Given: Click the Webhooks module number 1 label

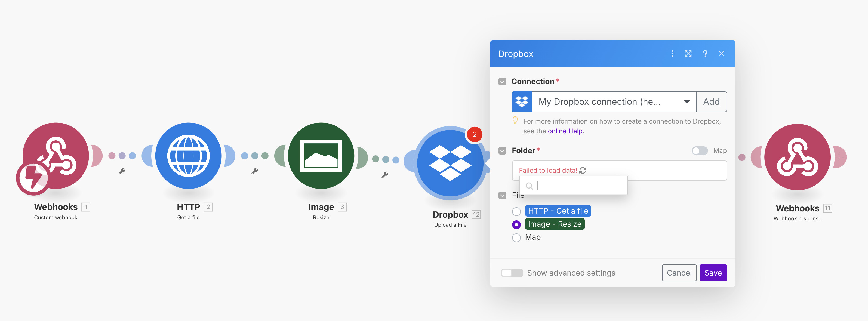Looking at the screenshot, I should [x=86, y=207].
